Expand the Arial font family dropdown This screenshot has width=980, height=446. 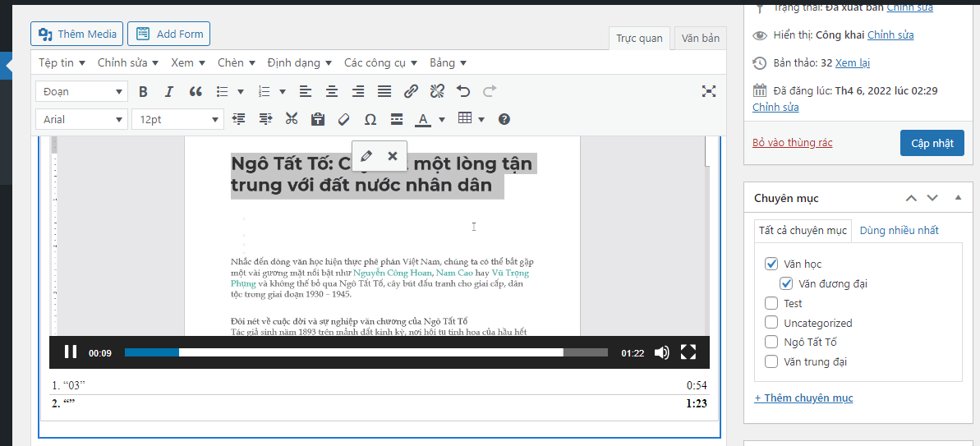click(x=81, y=119)
